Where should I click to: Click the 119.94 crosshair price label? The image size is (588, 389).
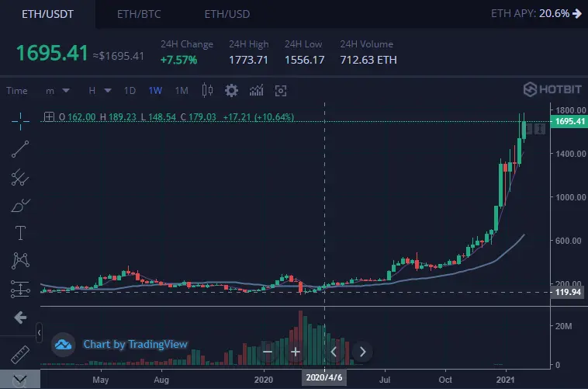tap(567, 292)
